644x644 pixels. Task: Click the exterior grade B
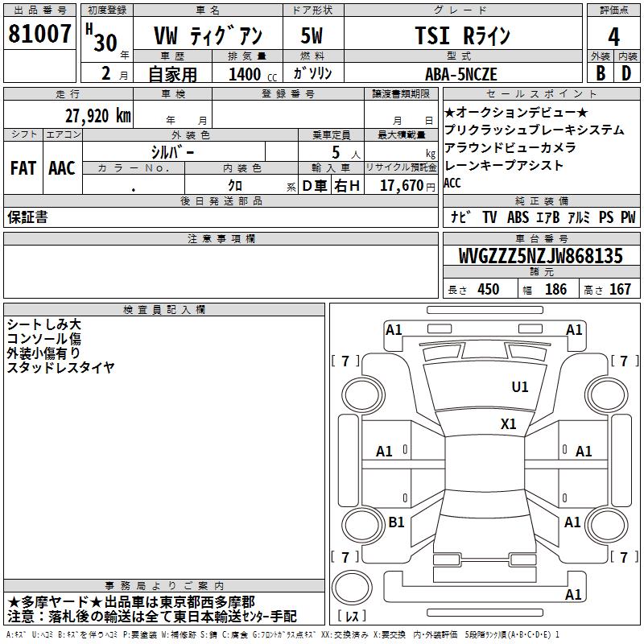point(601,73)
